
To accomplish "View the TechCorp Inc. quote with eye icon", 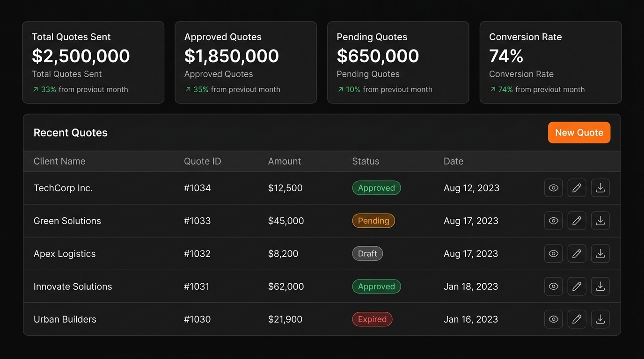I will [553, 188].
